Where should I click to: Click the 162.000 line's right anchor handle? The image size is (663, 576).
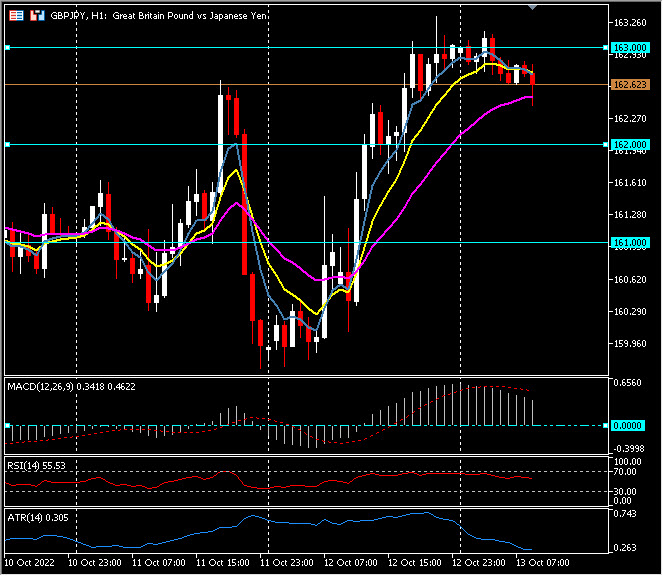click(606, 145)
